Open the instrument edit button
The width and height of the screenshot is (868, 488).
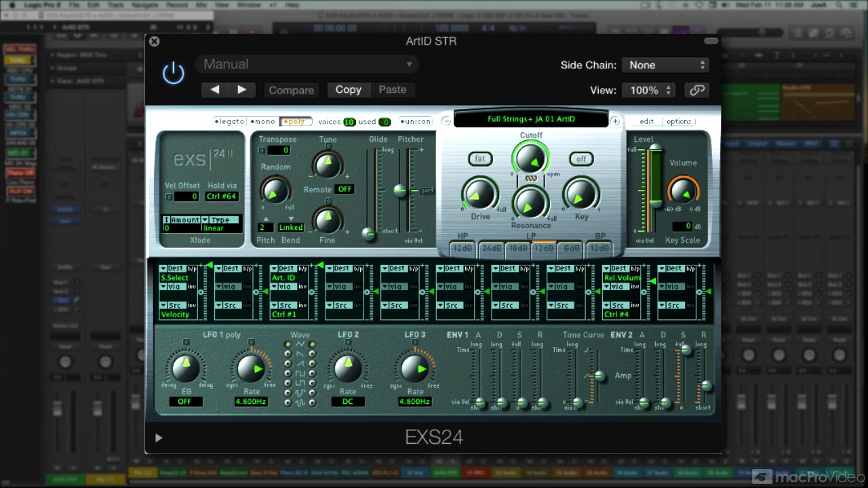(647, 122)
